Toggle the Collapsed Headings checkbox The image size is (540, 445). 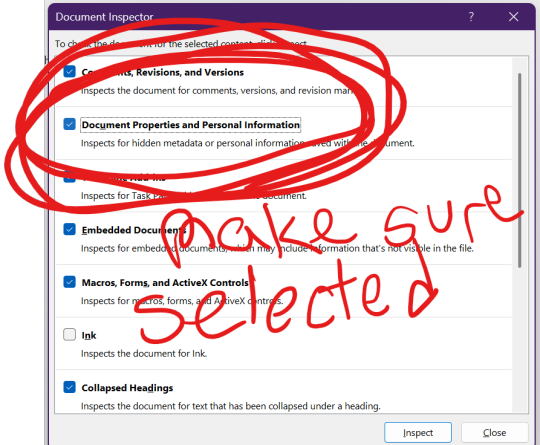pyautogui.click(x=70, y=387)
